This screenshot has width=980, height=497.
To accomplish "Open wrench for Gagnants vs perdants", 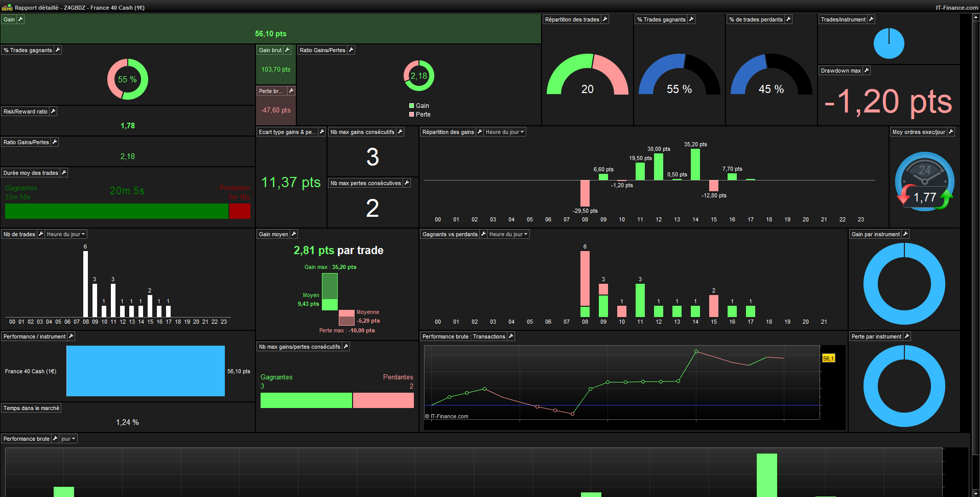I will tap(483, 234).
